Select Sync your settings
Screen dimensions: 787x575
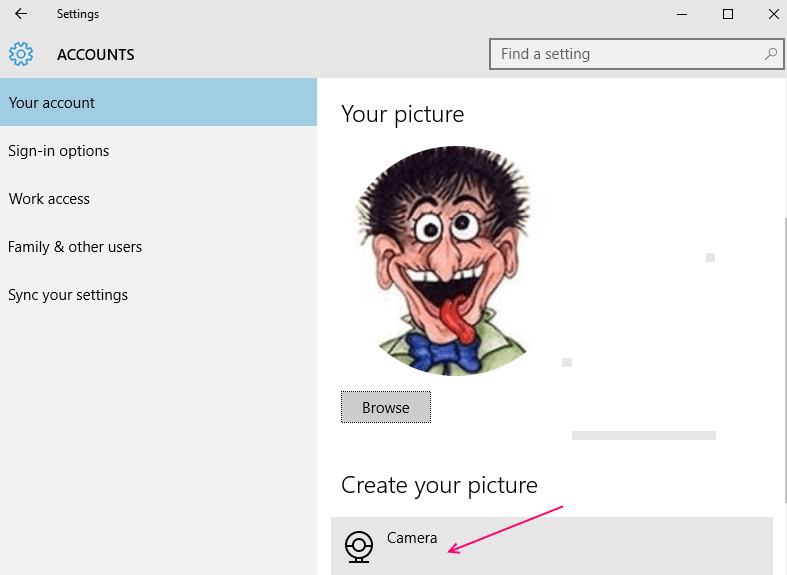(158, 295)
